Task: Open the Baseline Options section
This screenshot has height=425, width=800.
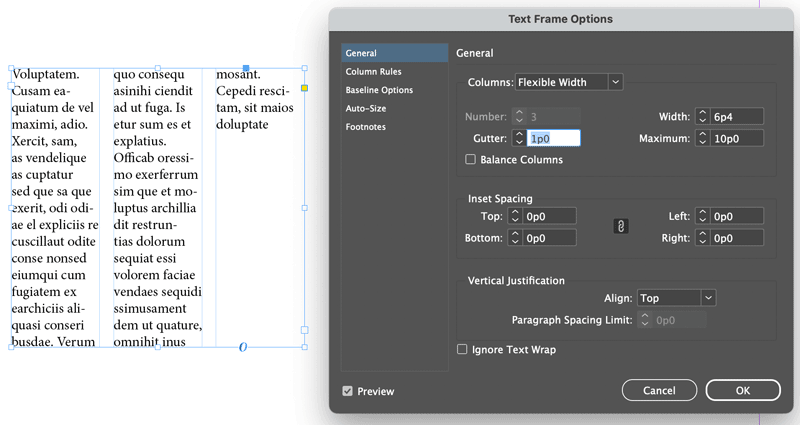Action: pos(379,90)
